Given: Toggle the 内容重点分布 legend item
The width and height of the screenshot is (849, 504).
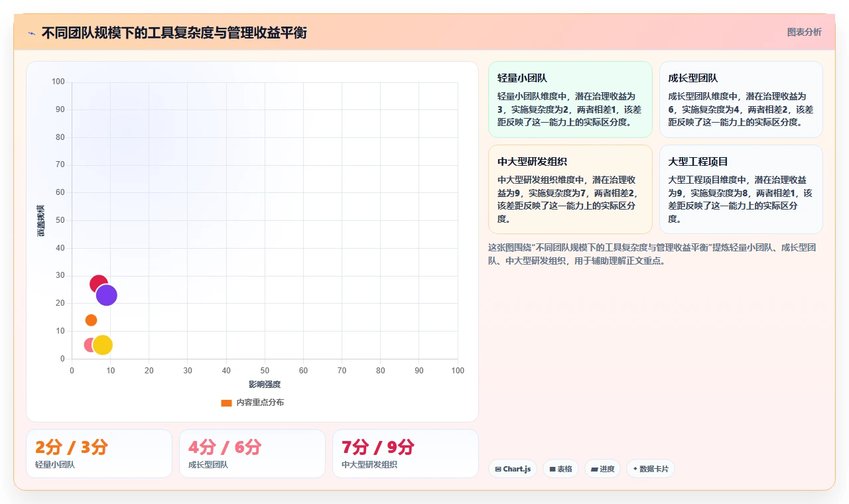Looking at the screenshot, I should [x=253, y=403].
